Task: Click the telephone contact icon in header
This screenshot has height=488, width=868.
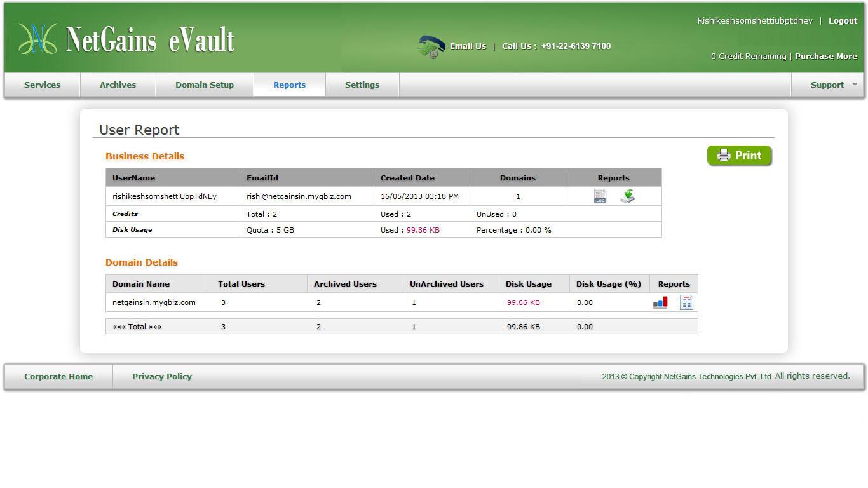Action: 431,47
